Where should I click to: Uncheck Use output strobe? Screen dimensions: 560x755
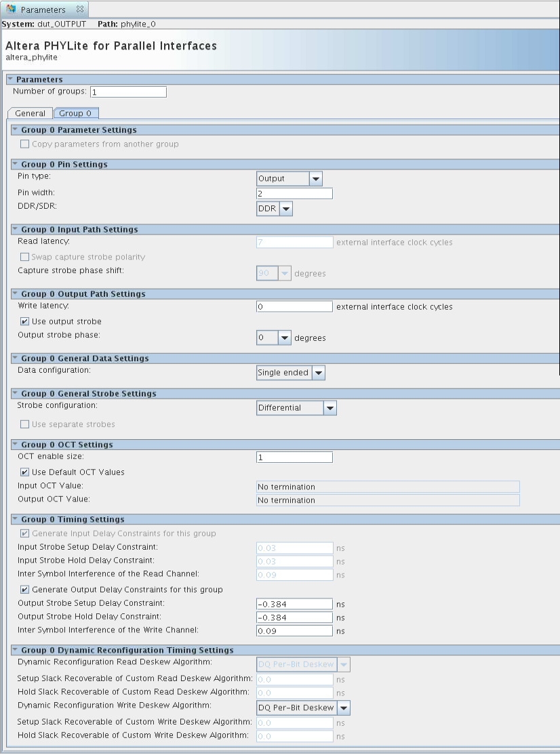[24, 321]
